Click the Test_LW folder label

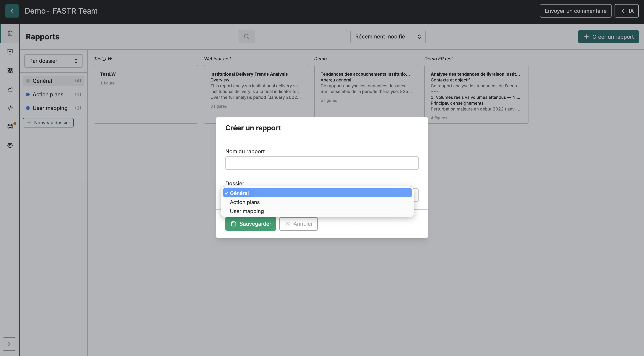tap(103, 59)
